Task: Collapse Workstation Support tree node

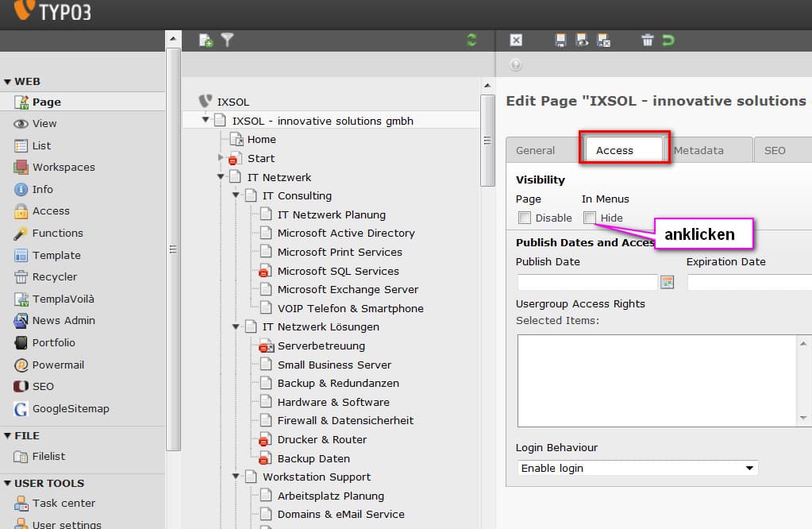Action: point(236,476)
